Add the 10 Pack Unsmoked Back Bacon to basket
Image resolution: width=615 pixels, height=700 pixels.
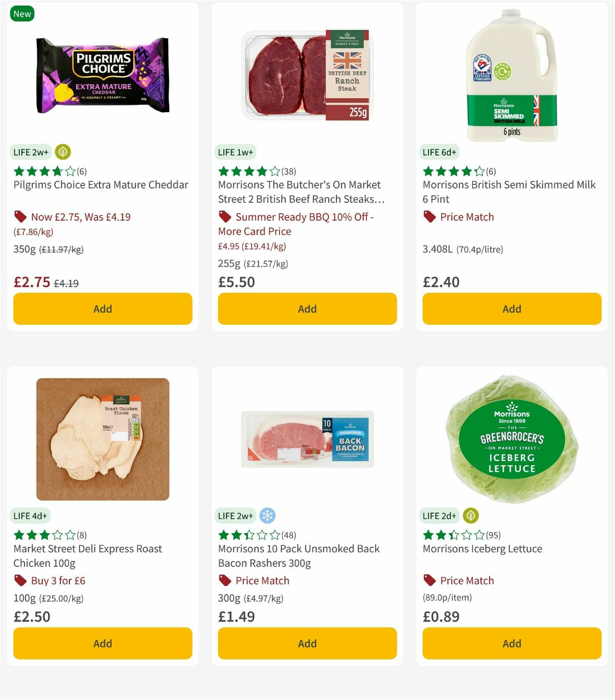(x=307, y=643)
